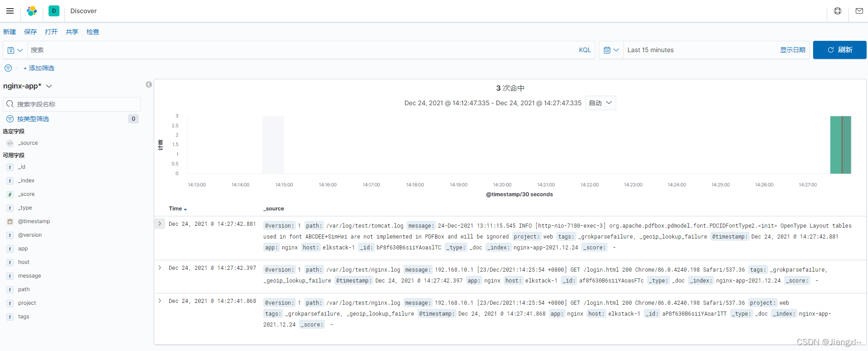Image resolution: width=868 pixels, height=351 pixels.
Task: Click the path field name
Action: point(24,289)
